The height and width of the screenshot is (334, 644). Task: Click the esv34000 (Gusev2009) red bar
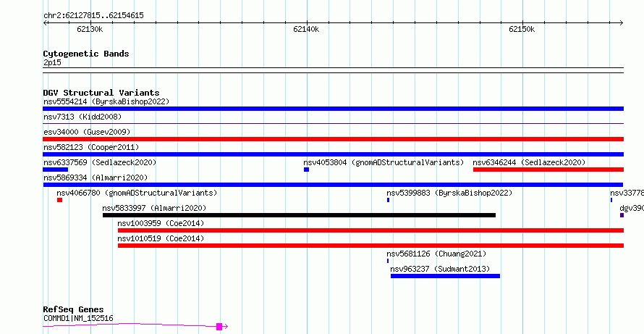click(x=333, y=139)
